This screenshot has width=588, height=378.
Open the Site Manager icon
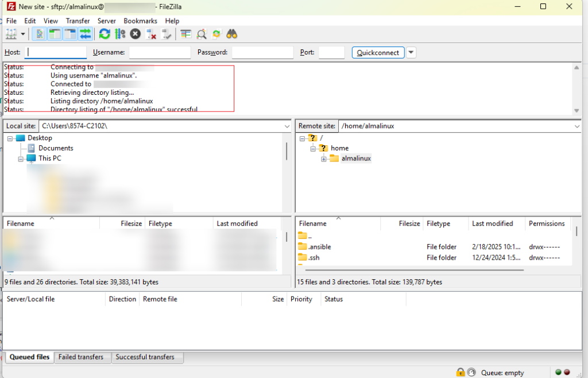11,34
